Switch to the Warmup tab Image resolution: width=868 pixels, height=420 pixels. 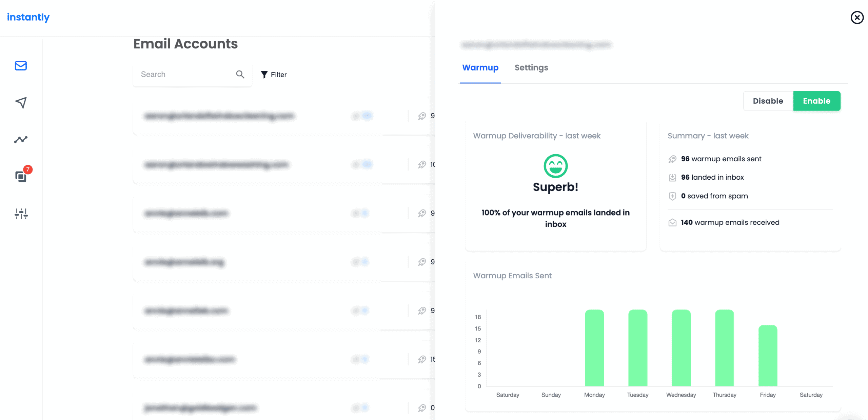480,67
